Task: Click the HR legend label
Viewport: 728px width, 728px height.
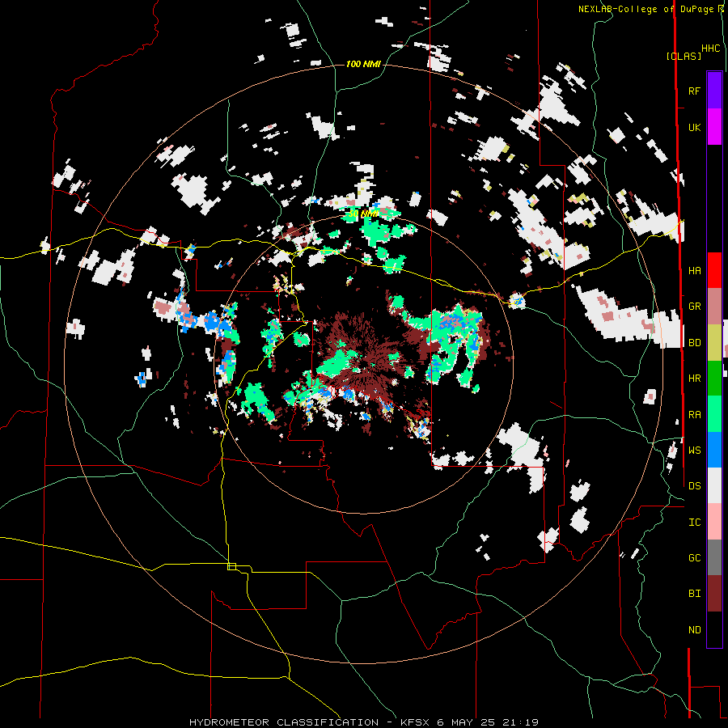Action: coord(694,379)
